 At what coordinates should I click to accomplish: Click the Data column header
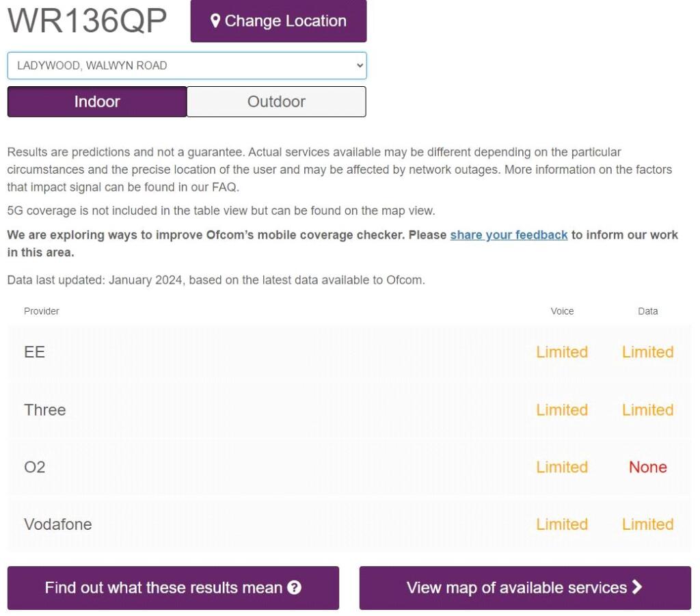tap(647, 311)
